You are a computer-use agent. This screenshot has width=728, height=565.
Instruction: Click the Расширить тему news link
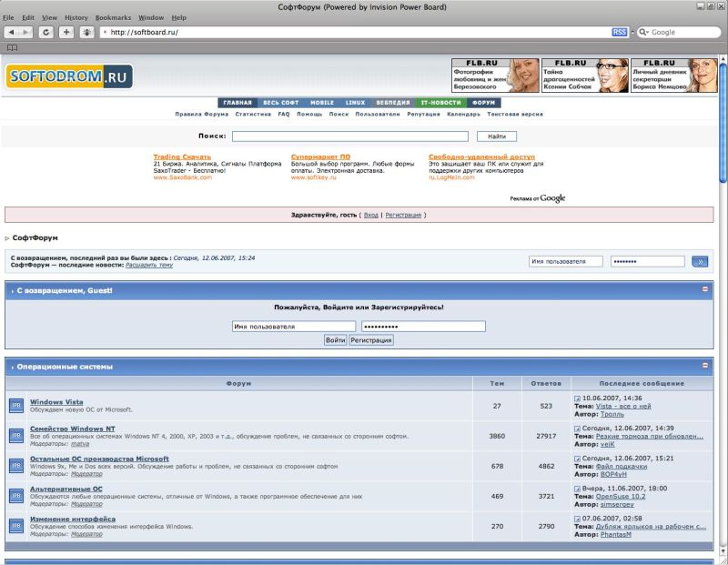[x=149, y=265]
